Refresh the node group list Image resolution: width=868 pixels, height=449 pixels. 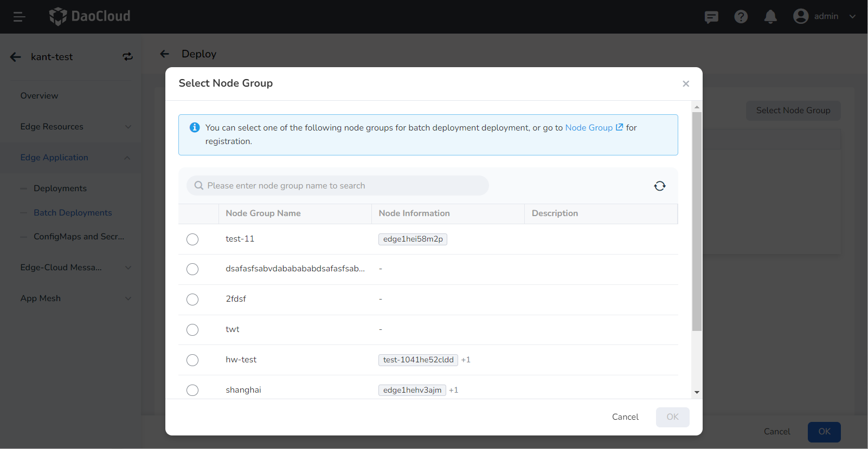660,186
